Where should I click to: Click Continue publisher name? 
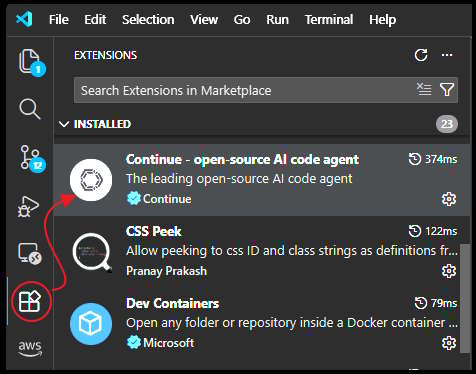167,199
